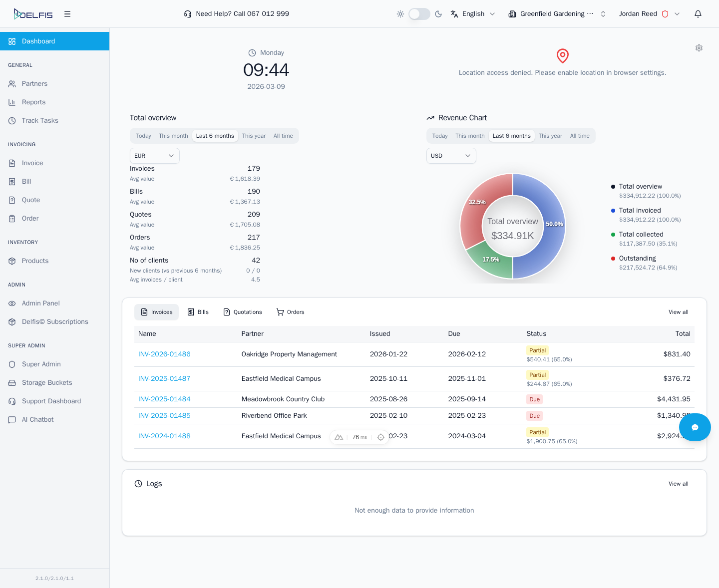Screen dimensions: 719x588
Task: Open Products under Inventory
Action: click(35, 261)
